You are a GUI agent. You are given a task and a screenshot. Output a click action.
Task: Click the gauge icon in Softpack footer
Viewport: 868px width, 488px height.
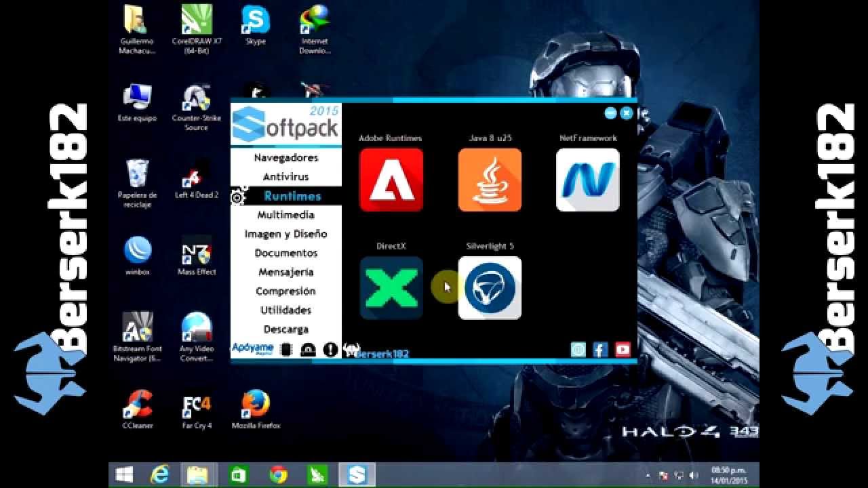[x=308, y=350]
